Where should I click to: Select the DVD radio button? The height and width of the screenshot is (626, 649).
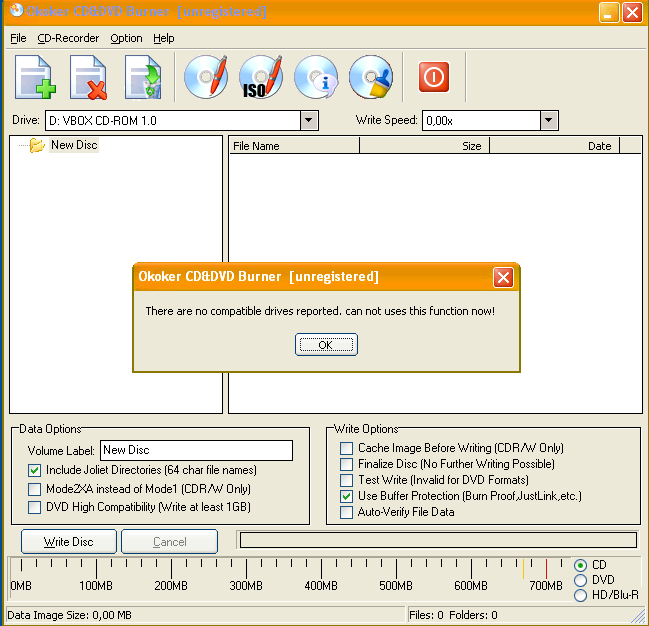(x=580, y=580)
